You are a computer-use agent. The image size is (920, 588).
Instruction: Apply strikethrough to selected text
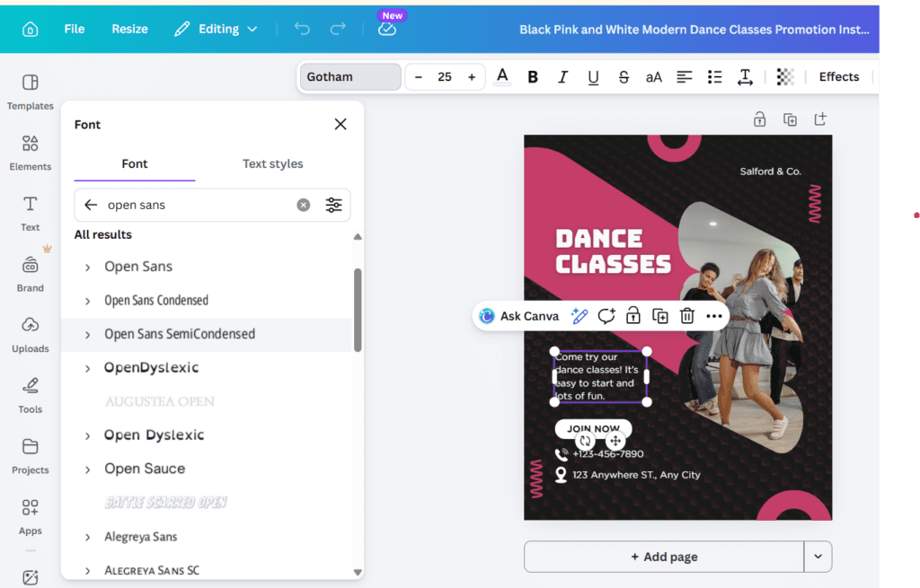coord(624,77)
